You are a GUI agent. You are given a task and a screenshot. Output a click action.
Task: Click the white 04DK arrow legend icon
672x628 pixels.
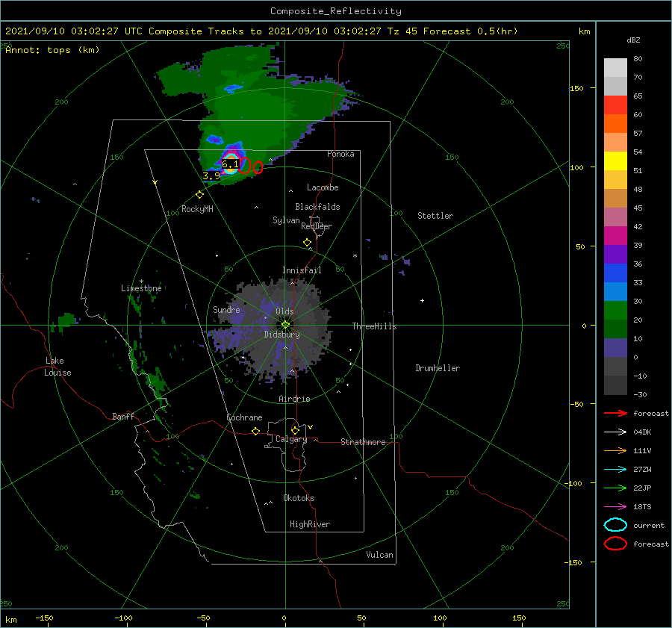pyautogui.click(x=615, y=432)
